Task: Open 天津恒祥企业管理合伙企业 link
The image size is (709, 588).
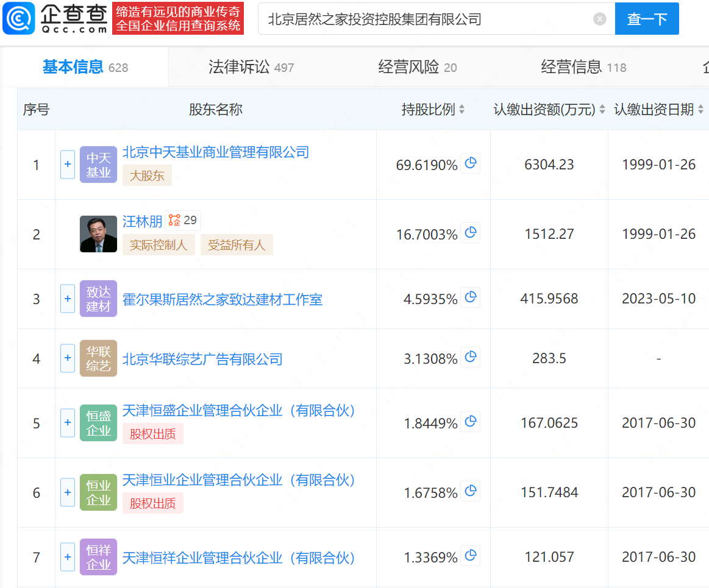Action: tap(239, 558)
